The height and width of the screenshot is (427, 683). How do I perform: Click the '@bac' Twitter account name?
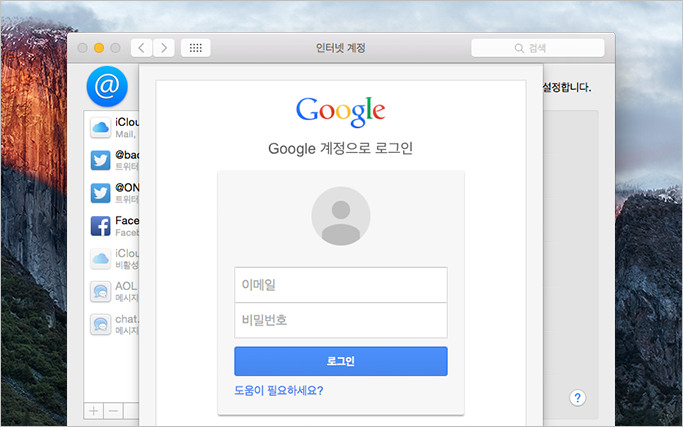[127, 155]
